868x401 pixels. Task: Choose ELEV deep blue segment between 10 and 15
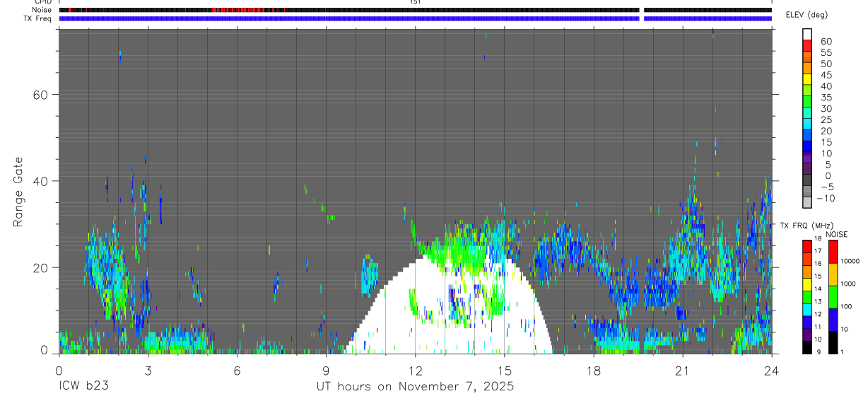(807, 147)
